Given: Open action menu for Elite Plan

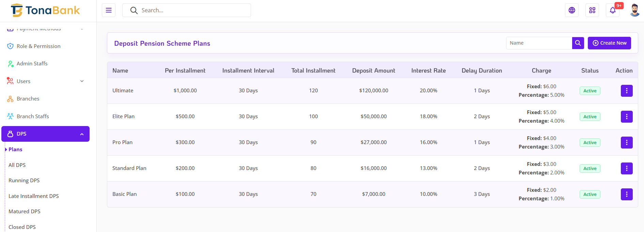Looking at the screenshot, I should (626, 117).
